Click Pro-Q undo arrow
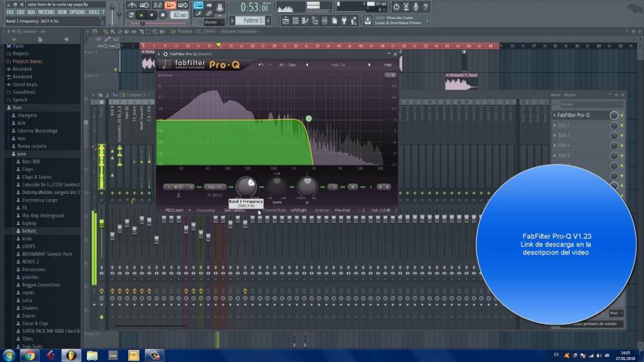The width and height of the screenshot is (644, 362). [x=261, y=64]
